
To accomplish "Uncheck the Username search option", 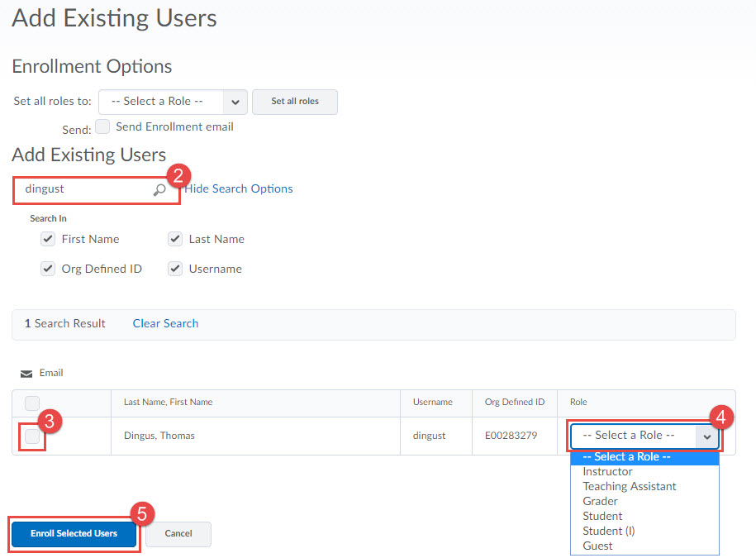I will [x=175, y=269].
